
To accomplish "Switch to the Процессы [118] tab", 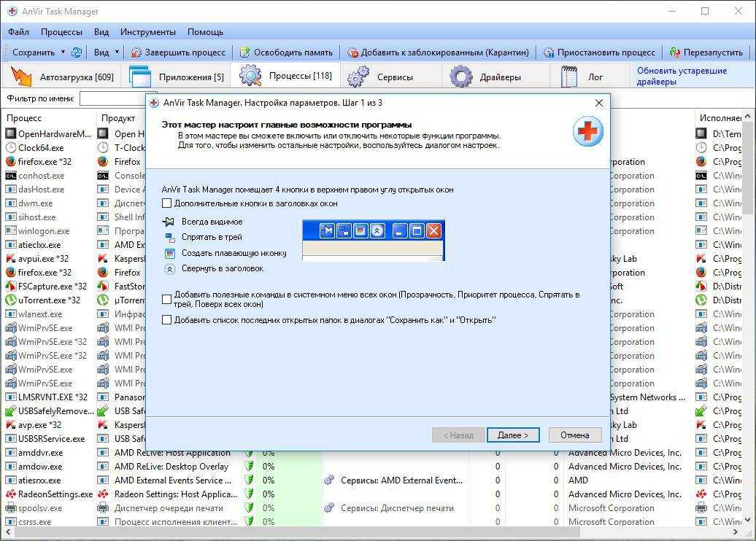I will (285, 76).
